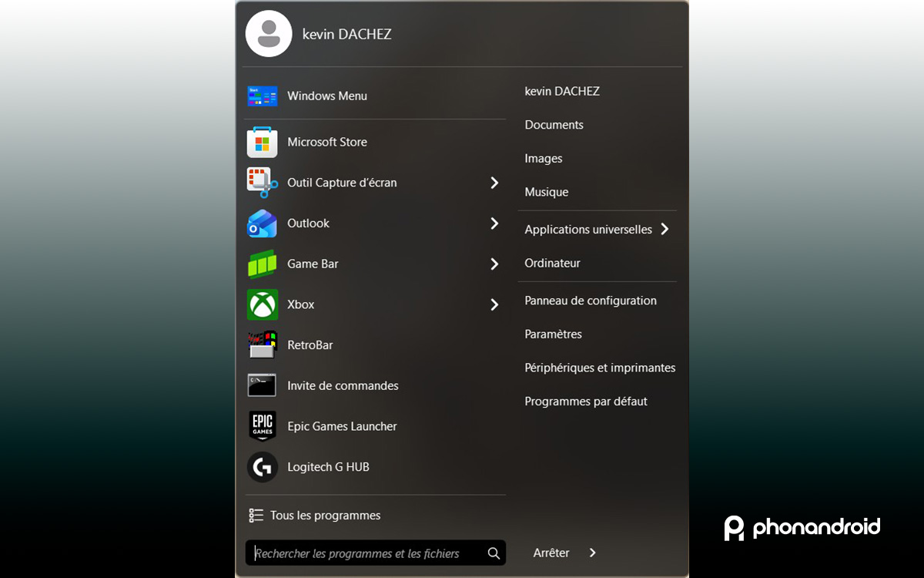Open Programmes par défaut
Viewport: 924px width, 578px height.
tap(586, 402)
